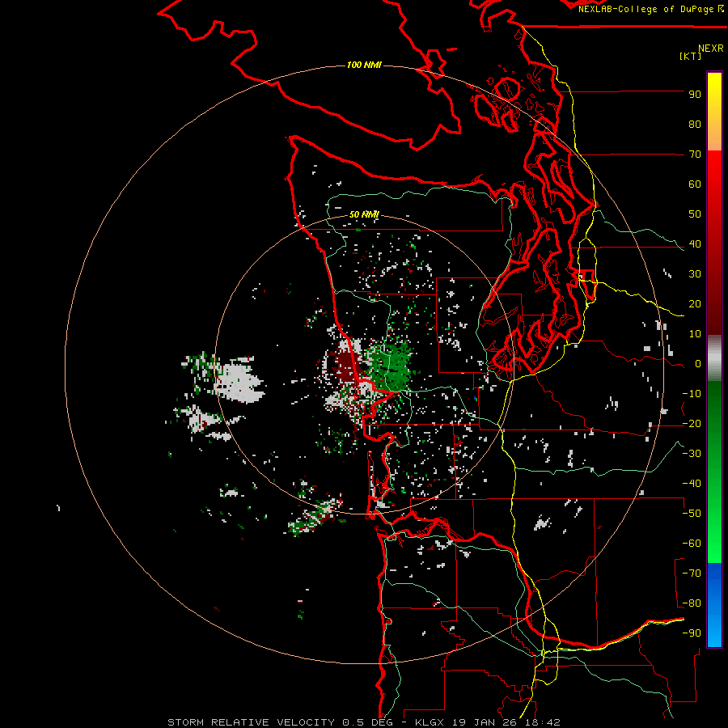The height and width of the screenshot is (728, 728).
Task: Click the 90 value on velocity scale
Action: 695,95
